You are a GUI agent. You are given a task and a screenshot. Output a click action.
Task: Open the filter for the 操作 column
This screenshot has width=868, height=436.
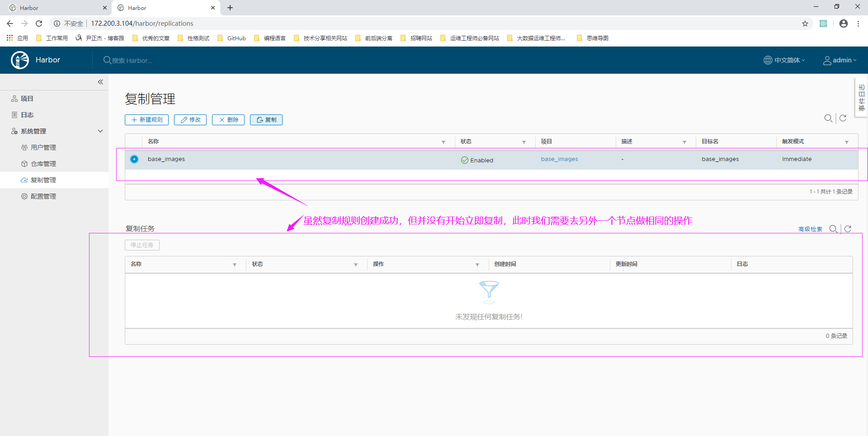click(x=477, y=265)
